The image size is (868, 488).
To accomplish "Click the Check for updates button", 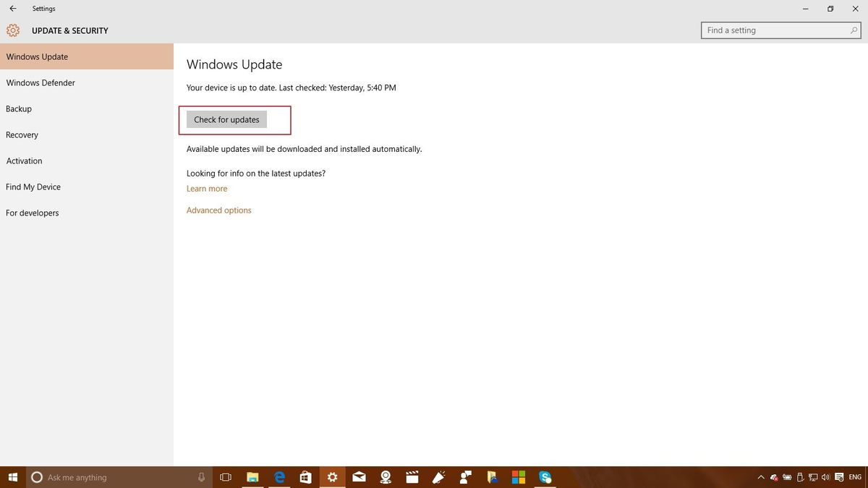I will tap(226, 119).
